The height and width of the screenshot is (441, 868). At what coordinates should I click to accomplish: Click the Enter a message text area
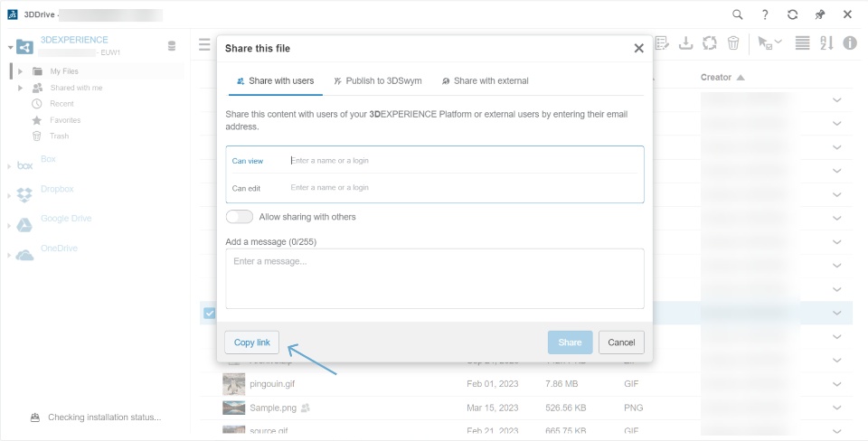(434, 278)
